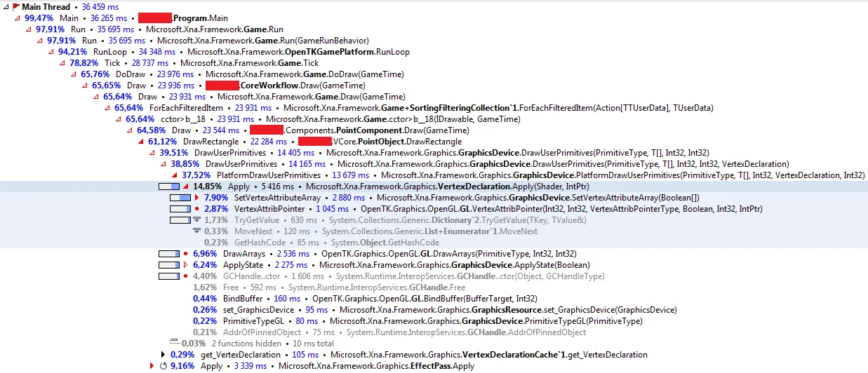This screenshot has height=373, width=868.
Task: Collapse the DrawRectangle node
Action: click(x=141, y=142)
